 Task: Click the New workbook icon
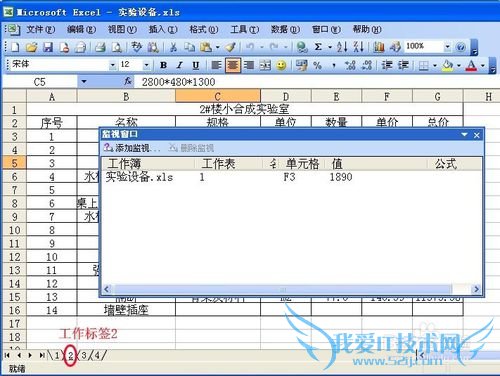click(x=15, y=47)
